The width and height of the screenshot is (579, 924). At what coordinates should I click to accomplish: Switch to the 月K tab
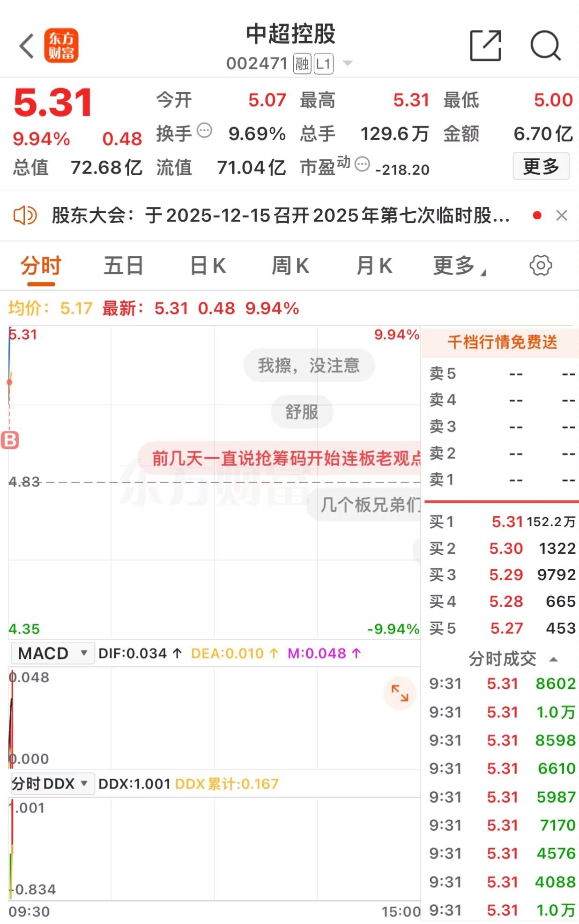(x=374, y=266)
